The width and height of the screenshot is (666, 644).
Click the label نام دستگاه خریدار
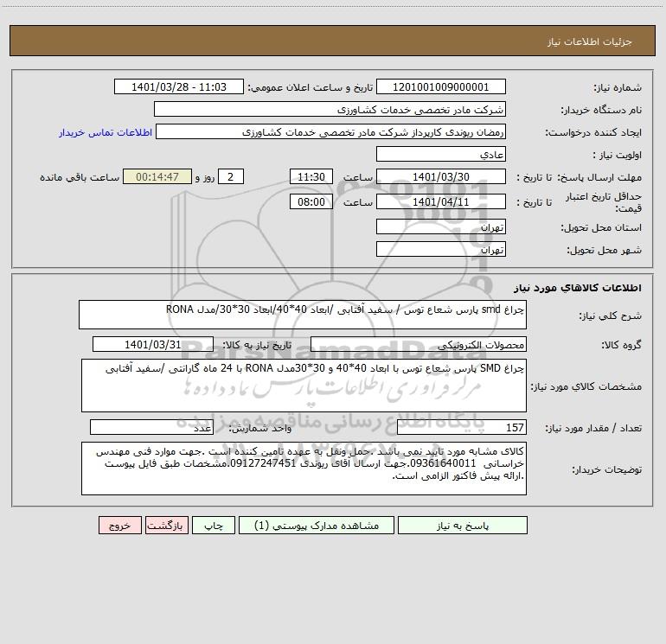click(x=601, y=111)
